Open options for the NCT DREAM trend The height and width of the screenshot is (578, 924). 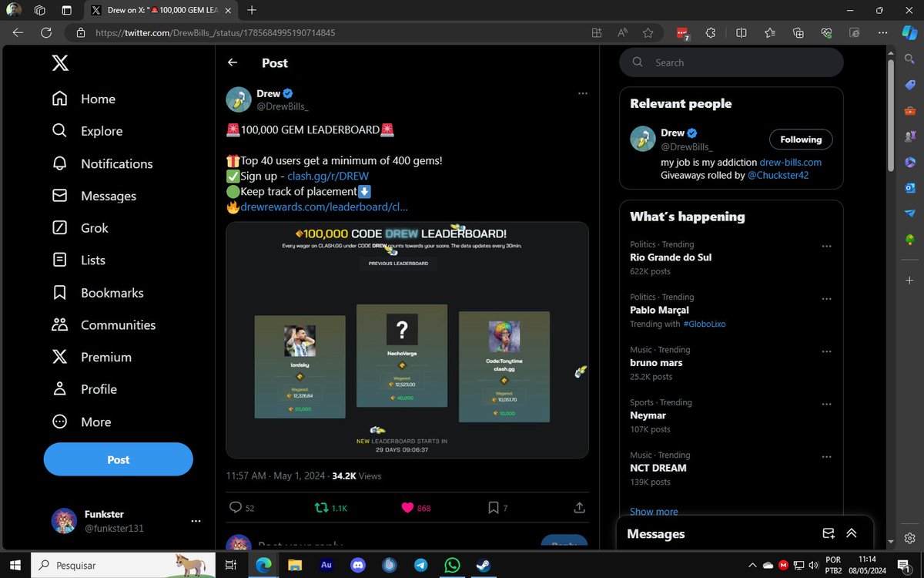click(x=826, y=457)
